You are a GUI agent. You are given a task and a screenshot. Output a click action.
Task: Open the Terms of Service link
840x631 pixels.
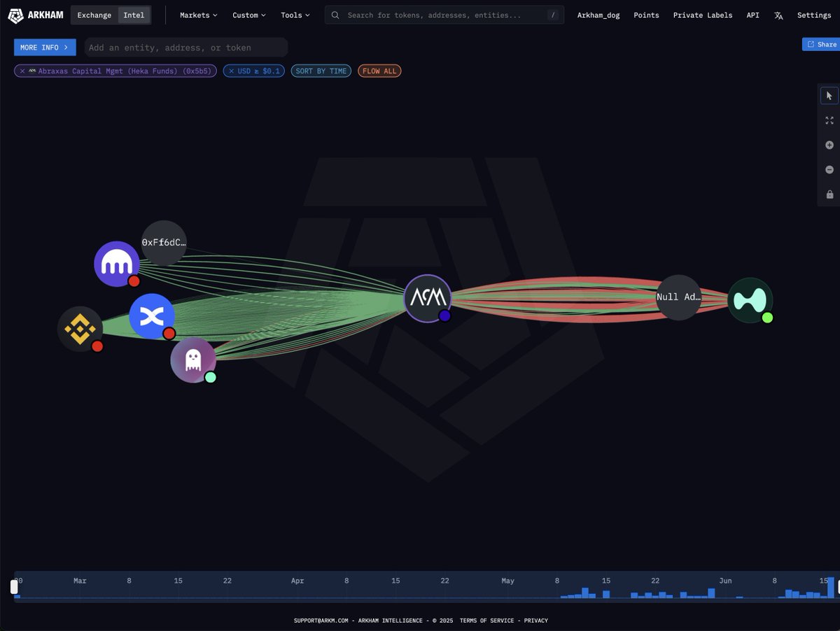point(486,621)
